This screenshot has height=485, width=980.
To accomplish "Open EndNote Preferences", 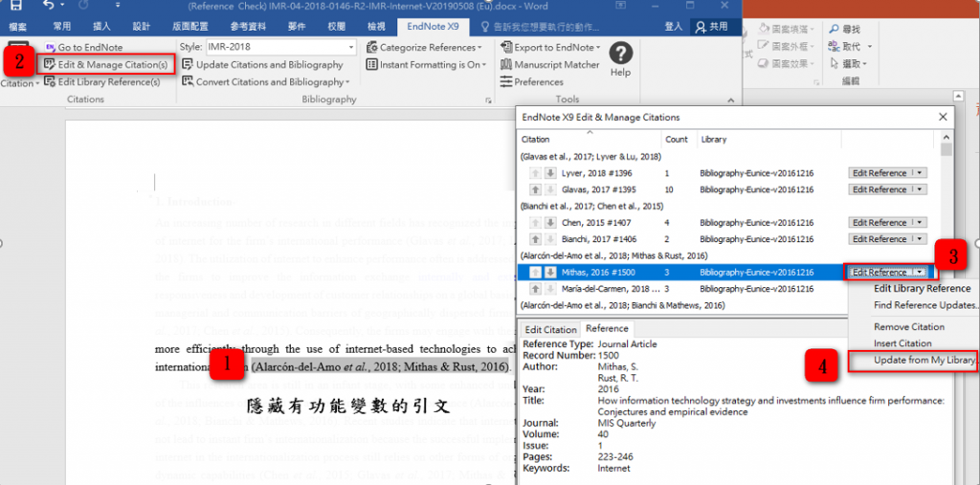I will (531, 82).
